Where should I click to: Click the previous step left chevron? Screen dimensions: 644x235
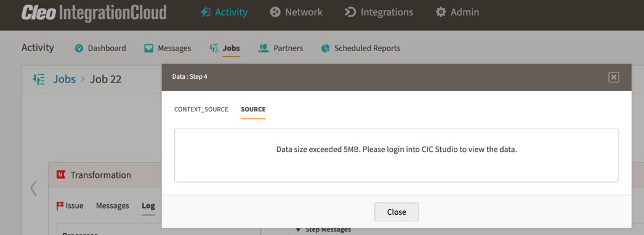click(33, 188)
